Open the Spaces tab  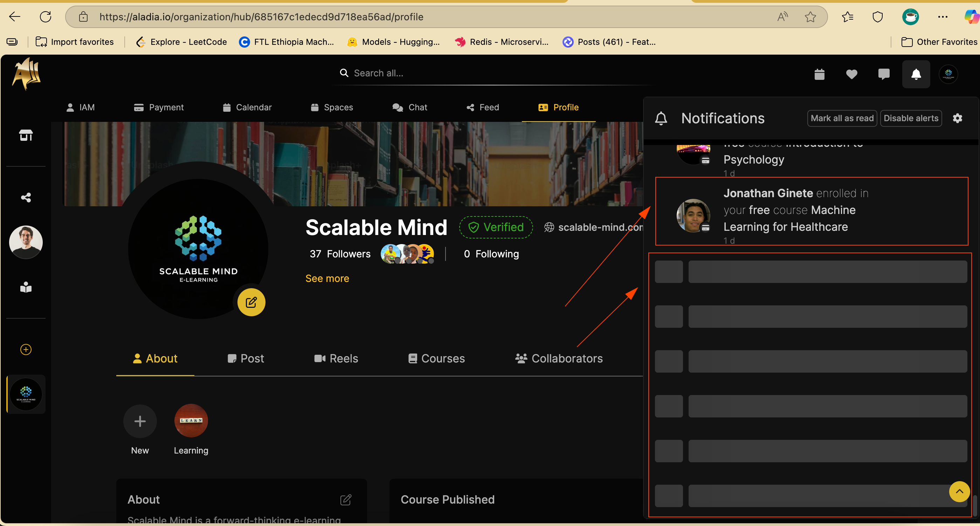tap(332, 108)
